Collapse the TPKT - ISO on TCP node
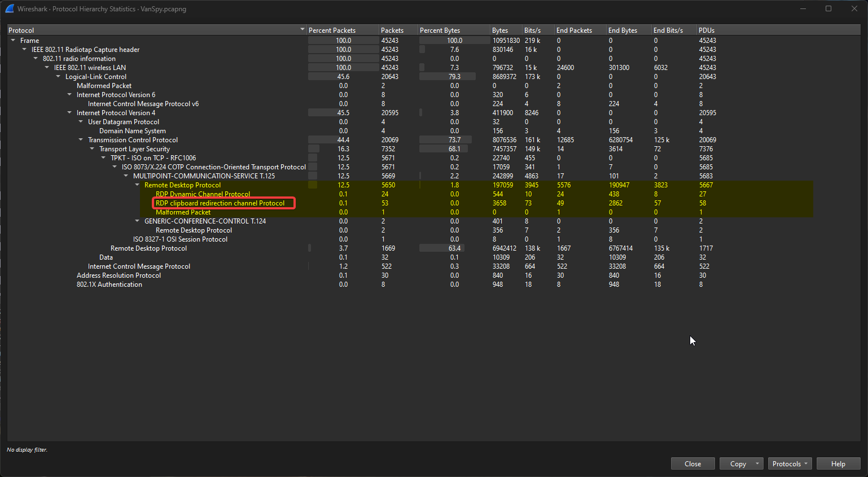The width and height of the screenshot is (868, 477). tap(103, 158)
